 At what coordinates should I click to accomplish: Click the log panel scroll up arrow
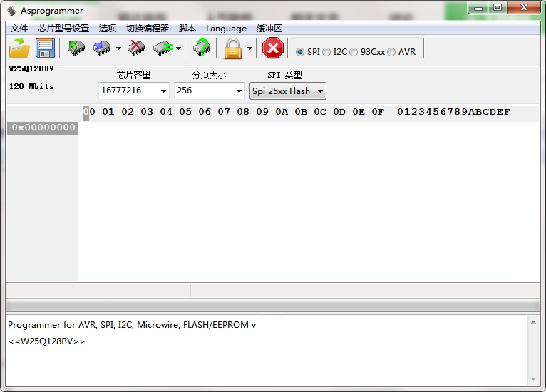click(x=533, y=322)
